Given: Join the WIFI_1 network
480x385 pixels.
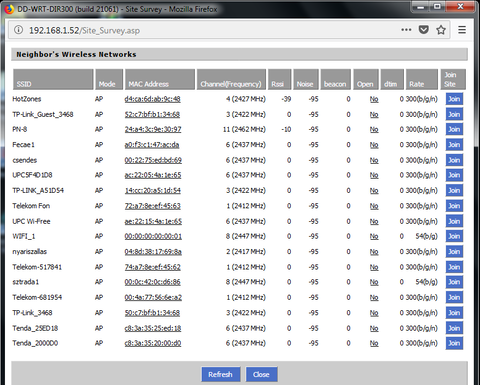Looking at the screenshot, I should pyautogui.click(x=454, y=236).
